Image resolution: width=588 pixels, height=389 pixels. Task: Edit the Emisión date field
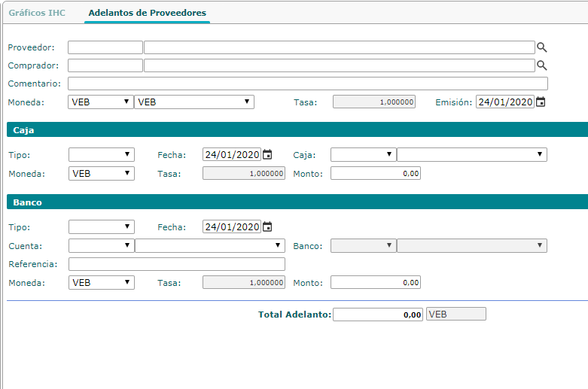pos(505,102)
